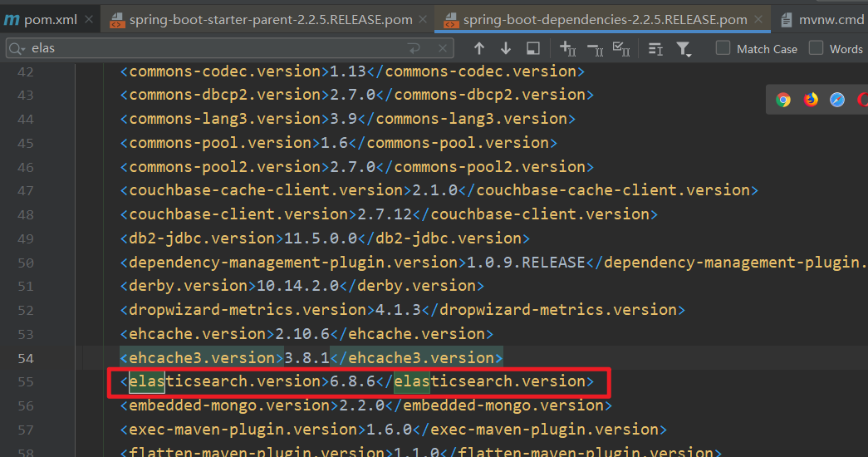Viewport: 868px width, 457px height.
Task: Enable the Words checkbox
Action: tap(816, 48)
